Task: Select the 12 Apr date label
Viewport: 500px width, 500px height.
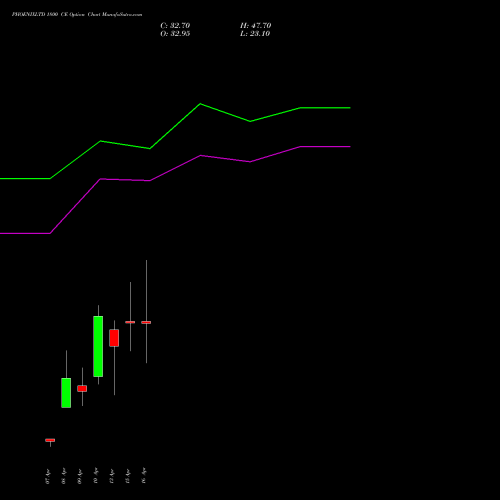Action: point(112,477)
